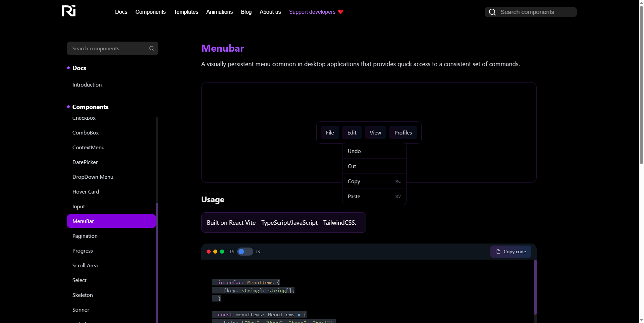This screenshot has width=644, height=323.
Task: Click the RI logo in the header
Action: (69, 11)
